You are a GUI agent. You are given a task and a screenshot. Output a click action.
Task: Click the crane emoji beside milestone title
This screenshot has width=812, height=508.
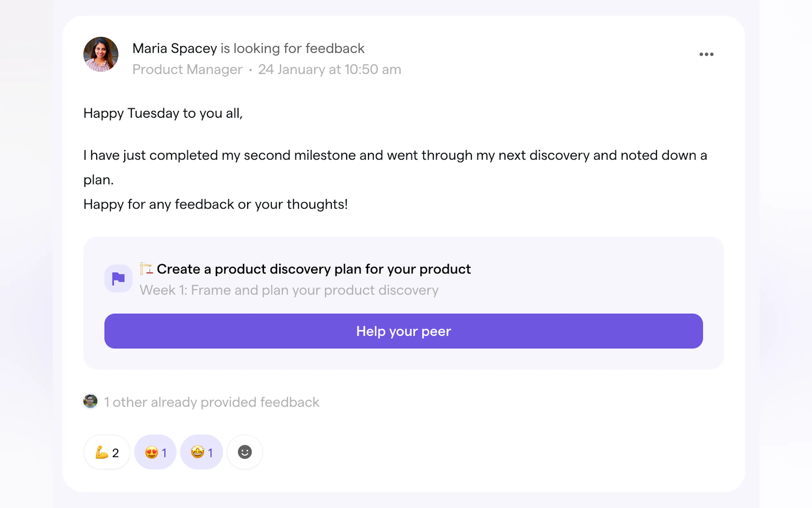click(146, 269)
